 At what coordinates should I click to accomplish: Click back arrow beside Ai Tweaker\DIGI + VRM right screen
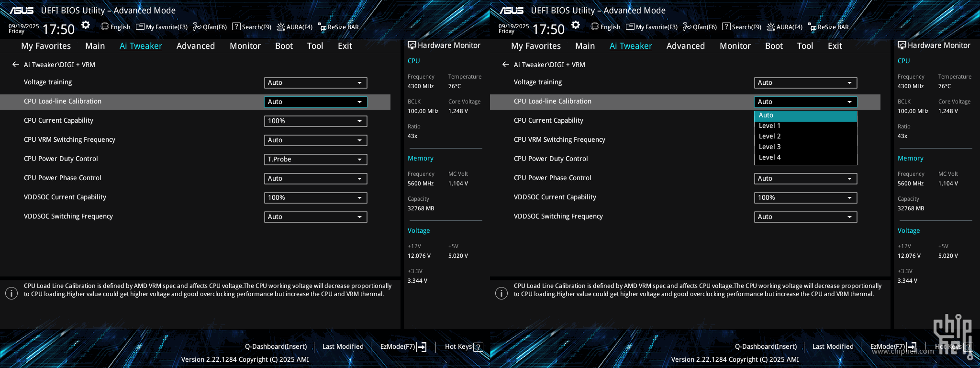tap(506, 64)
